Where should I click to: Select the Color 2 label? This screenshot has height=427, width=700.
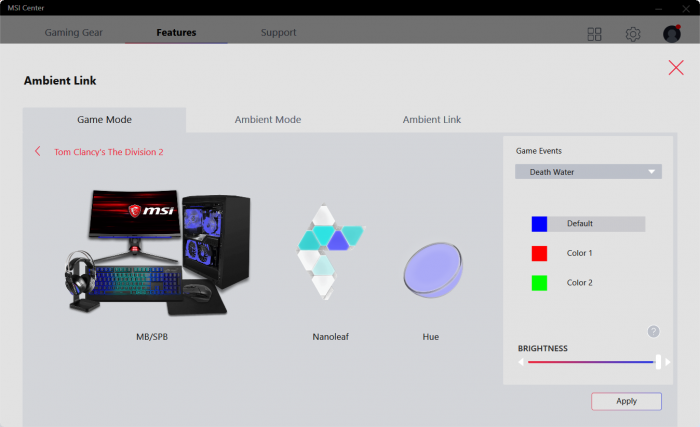579,283
